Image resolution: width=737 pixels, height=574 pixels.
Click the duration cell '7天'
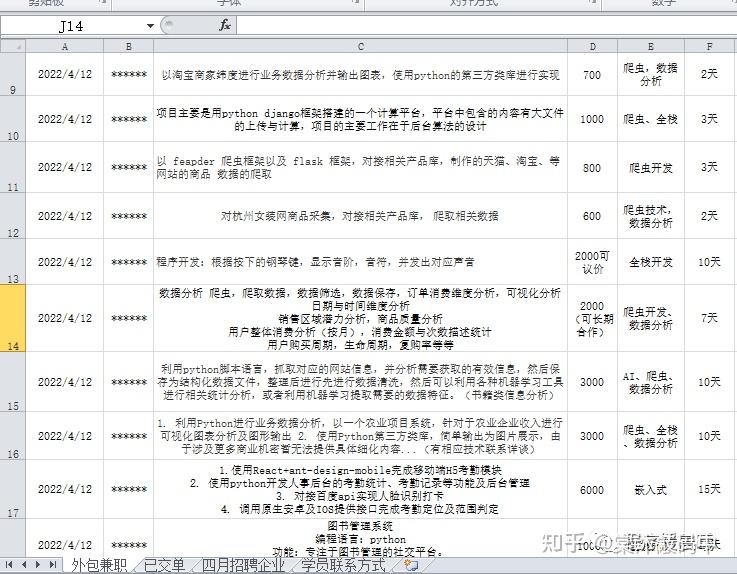[x=710, y=318]
